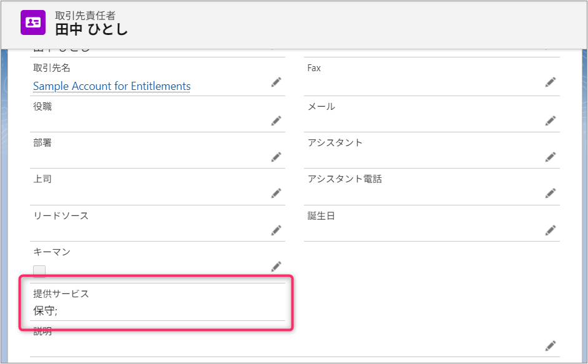Viewport: 588px width, 364px height.
Task: Edit リードソース with the pencil icon
Action: click(276, 230)
